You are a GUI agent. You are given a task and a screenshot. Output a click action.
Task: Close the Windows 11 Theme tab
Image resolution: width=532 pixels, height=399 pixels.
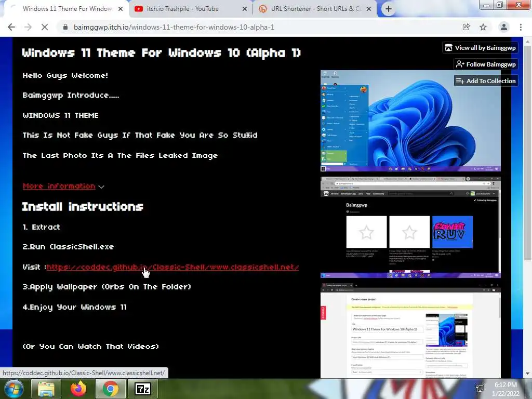tap(121, 9)
